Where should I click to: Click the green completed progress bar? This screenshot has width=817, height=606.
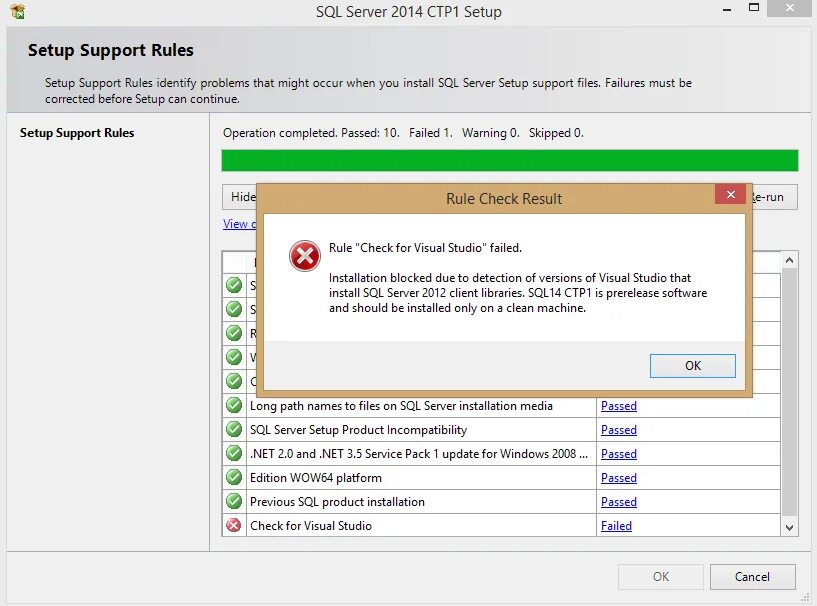pos(510,160)
